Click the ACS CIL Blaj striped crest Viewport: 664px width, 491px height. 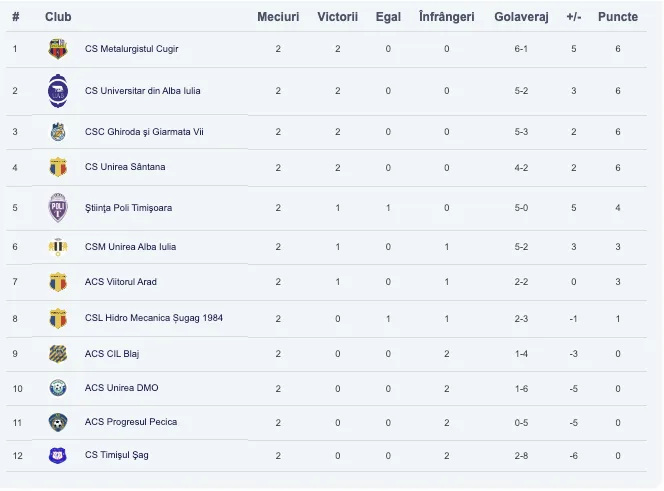58,354
